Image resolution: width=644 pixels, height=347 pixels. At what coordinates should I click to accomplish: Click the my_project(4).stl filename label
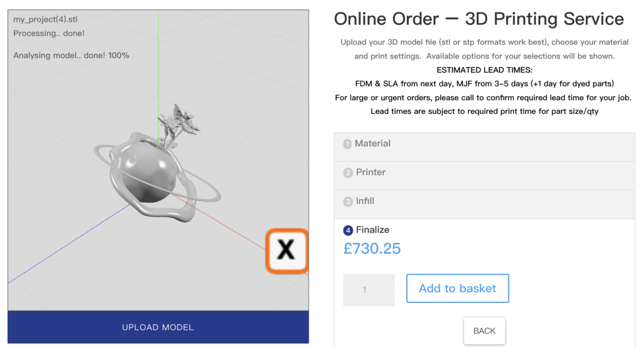45,20
